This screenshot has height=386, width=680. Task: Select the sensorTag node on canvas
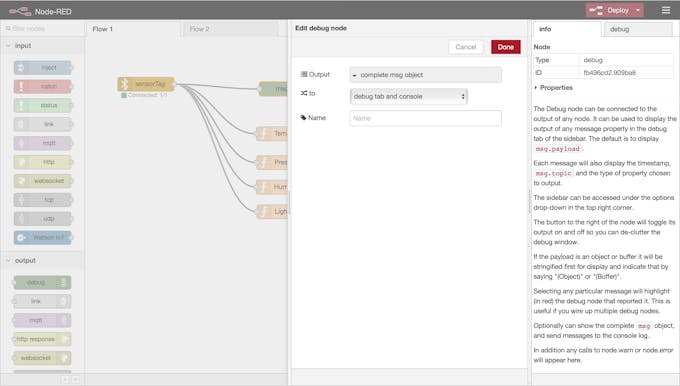pyautogui.click(x=146, y=84)
